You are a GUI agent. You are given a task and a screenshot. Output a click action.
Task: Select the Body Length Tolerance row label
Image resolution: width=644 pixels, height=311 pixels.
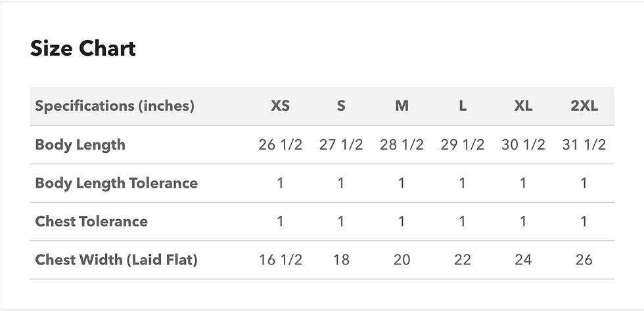pyautogui.click(x=116, y=183)
